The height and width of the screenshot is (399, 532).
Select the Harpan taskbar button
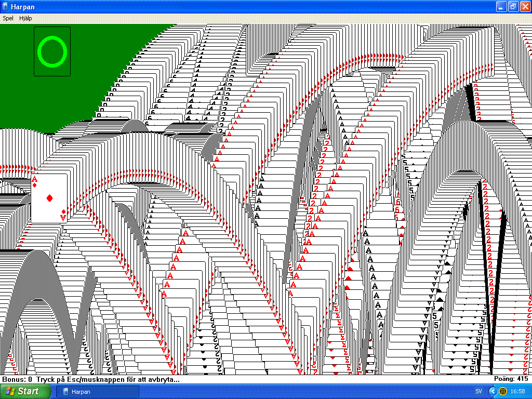coord(100,391)
